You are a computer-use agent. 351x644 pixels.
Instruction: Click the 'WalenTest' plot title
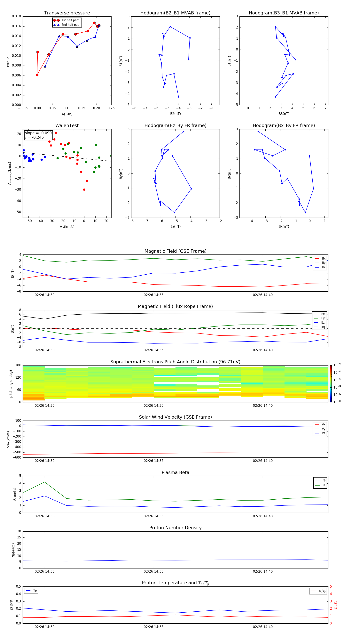coord(67,125)
